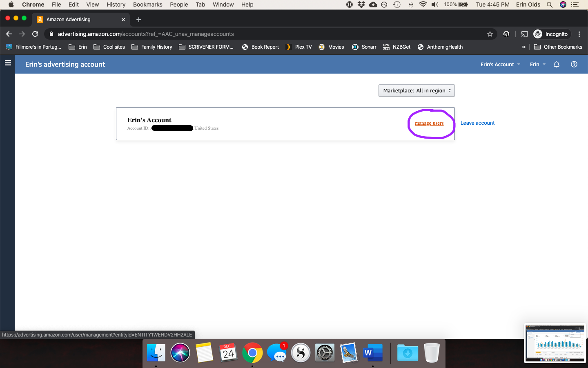Click the Erin Olds user name

[x=528, y=4]
